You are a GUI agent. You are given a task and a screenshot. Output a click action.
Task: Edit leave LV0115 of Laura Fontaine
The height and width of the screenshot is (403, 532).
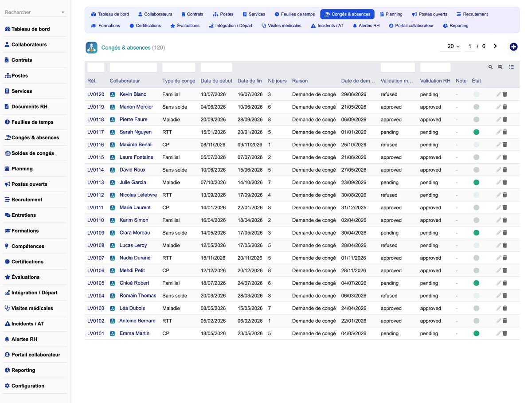pyautogui.click(x=499, y=157)
